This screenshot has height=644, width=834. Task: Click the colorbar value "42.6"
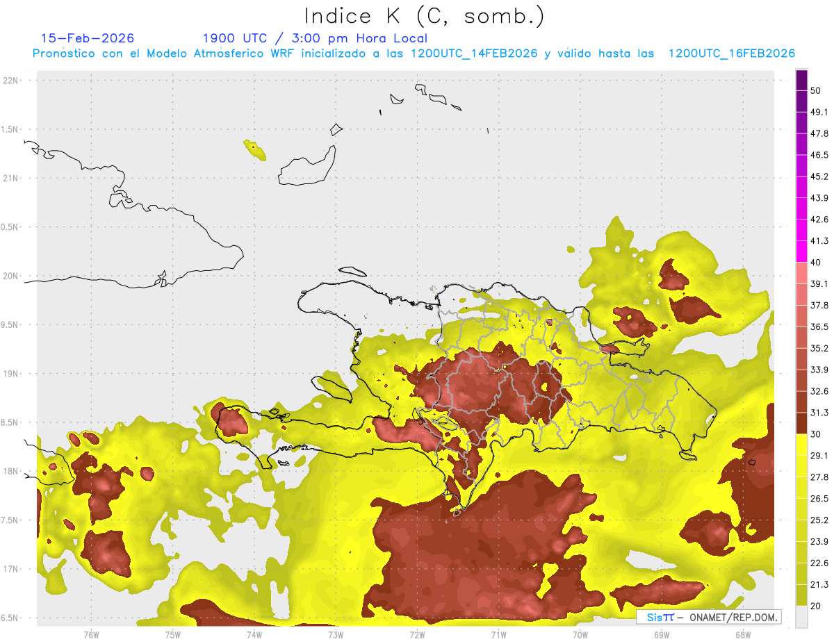coord(819,220)
